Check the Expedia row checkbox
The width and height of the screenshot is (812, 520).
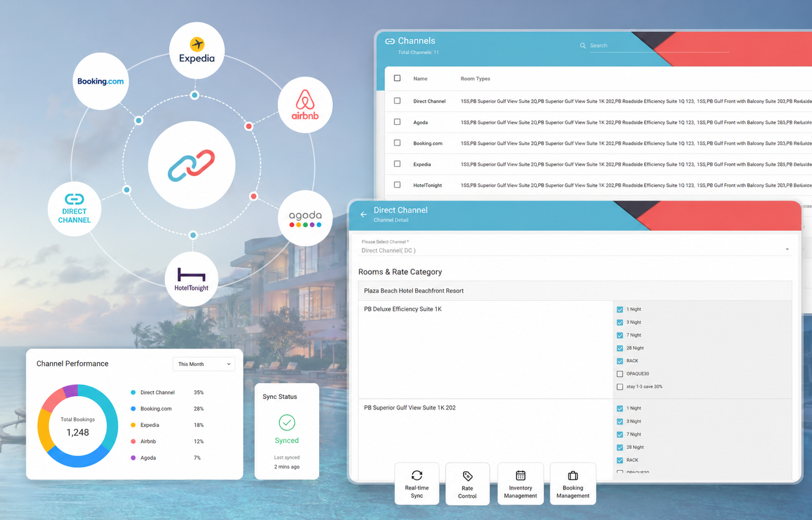pyautogui.click(x=397, y=164)
